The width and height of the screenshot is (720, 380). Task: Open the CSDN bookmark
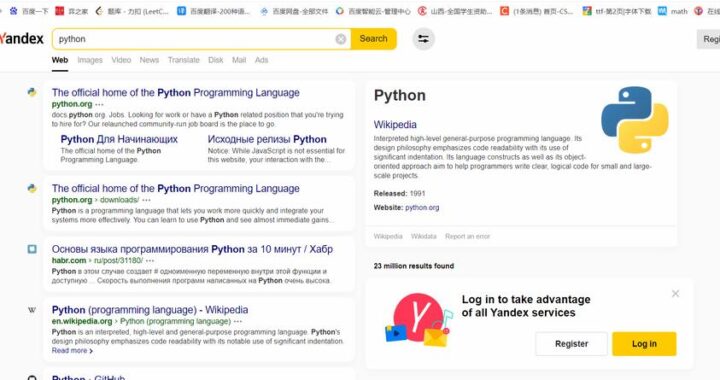coord(536,11)
